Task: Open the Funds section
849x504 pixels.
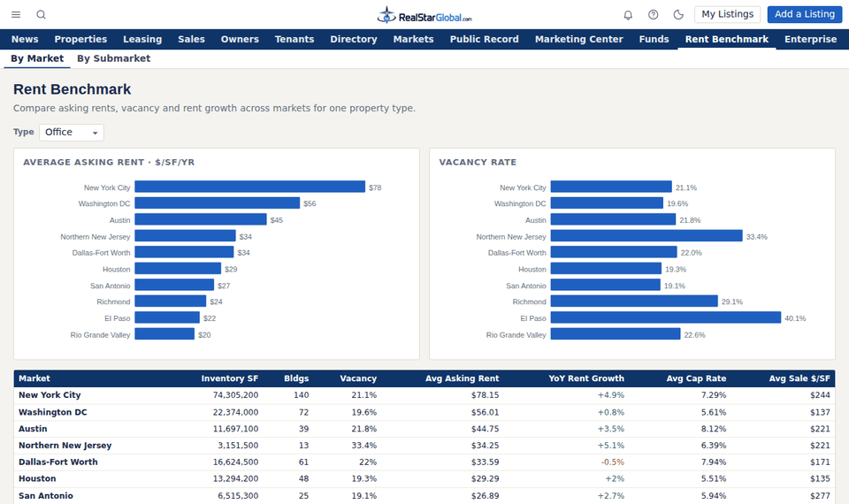Action: pyautogui.click(x=654, y=39)
